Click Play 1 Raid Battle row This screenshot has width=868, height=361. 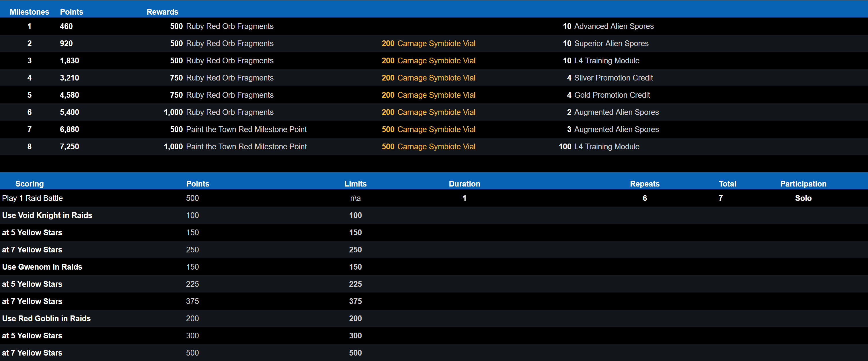pyautogui.click(x=32, y=198)
